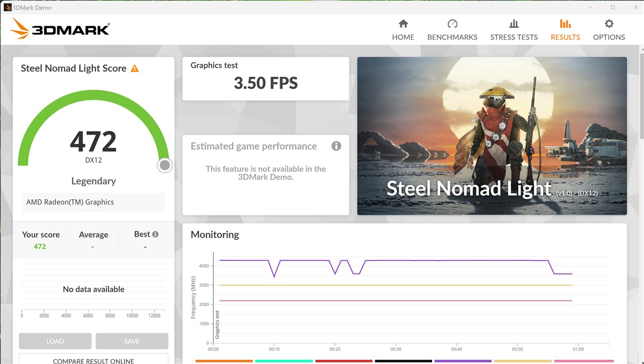The height and width of the screenshot is (364, 644).
Task: Open the Options tab
Action: [x=609, y=30]
